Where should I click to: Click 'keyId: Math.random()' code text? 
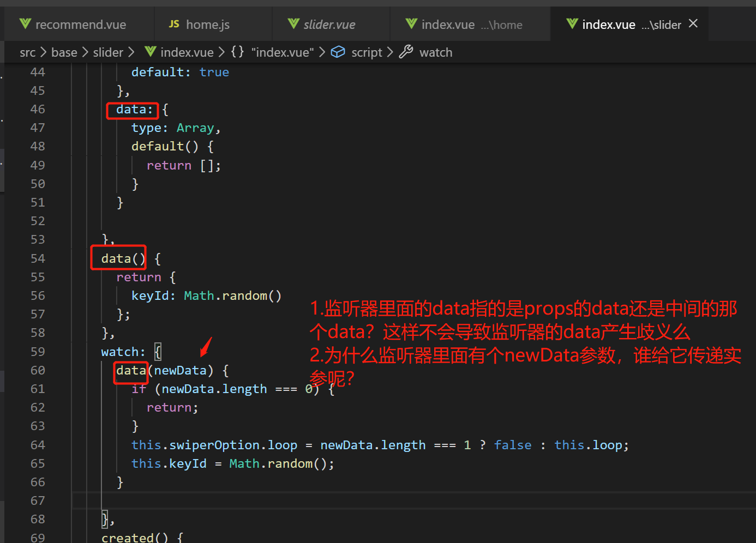pyautogui.click(x=206, y=295)
